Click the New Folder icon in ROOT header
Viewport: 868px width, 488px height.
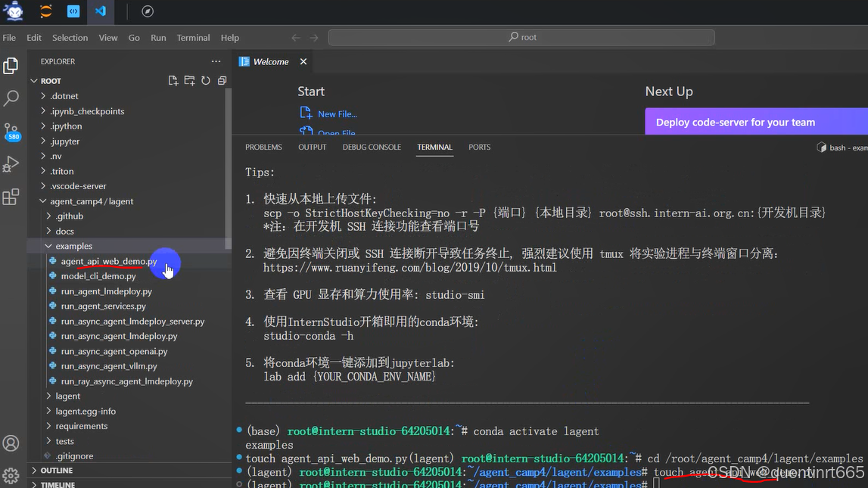point(189,81)
